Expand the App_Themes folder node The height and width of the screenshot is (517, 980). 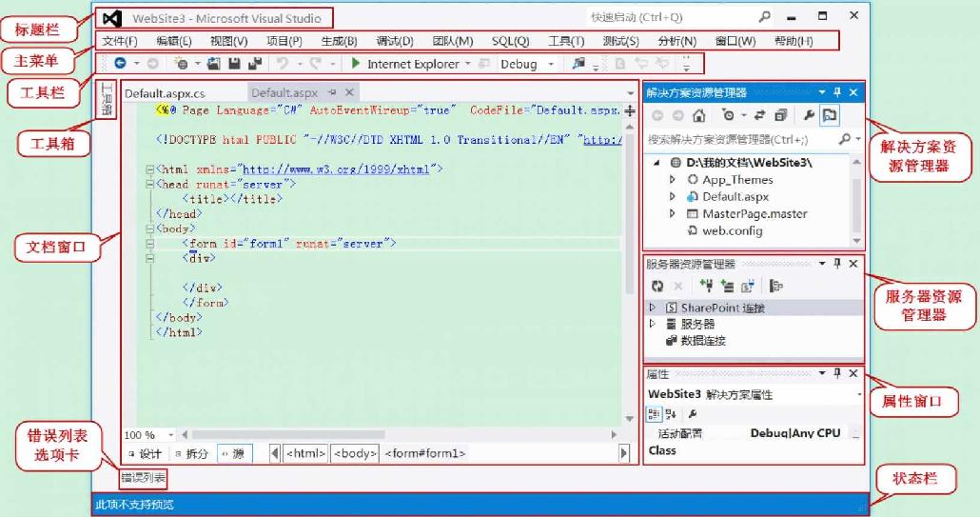(x=673, y=179)
